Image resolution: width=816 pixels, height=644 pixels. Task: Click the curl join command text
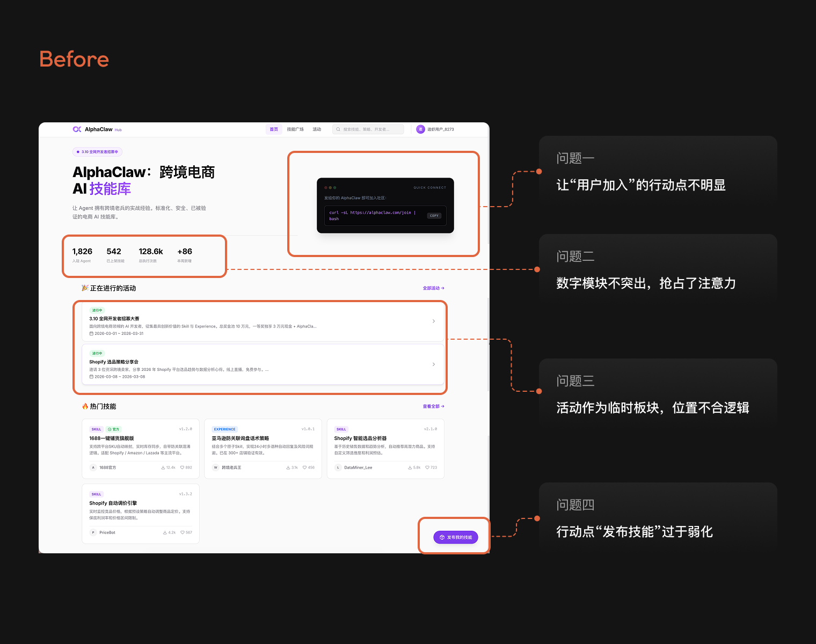click(372, 216)
